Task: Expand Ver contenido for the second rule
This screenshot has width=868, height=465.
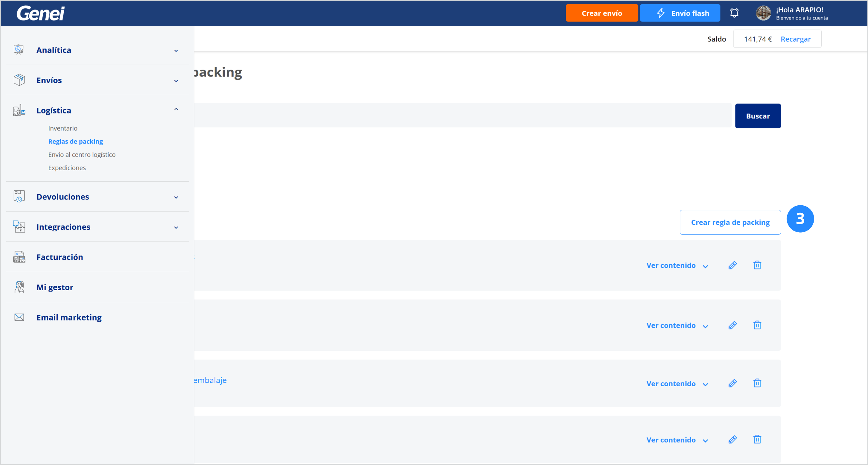Action: [x=676, y=326]
